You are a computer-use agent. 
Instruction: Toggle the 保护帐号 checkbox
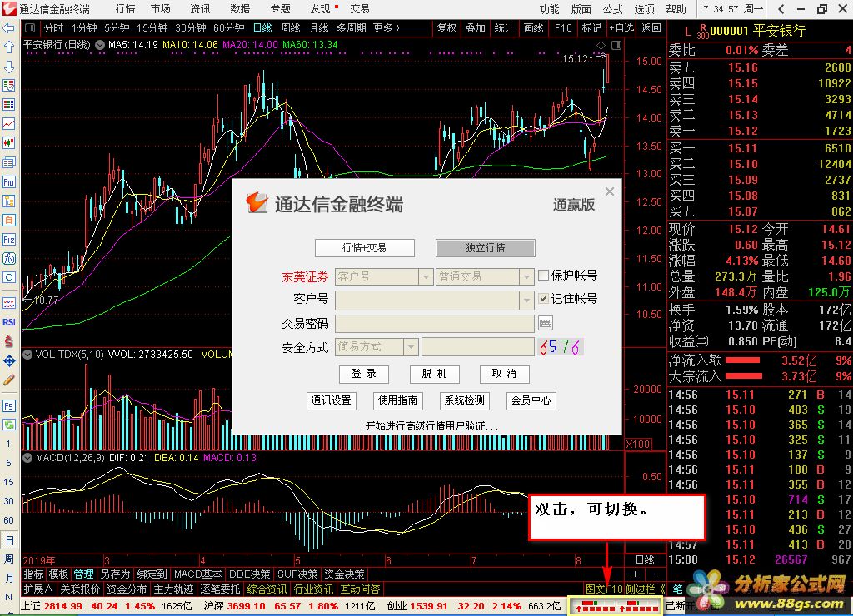pyautogui.click(x=543, y=275)
